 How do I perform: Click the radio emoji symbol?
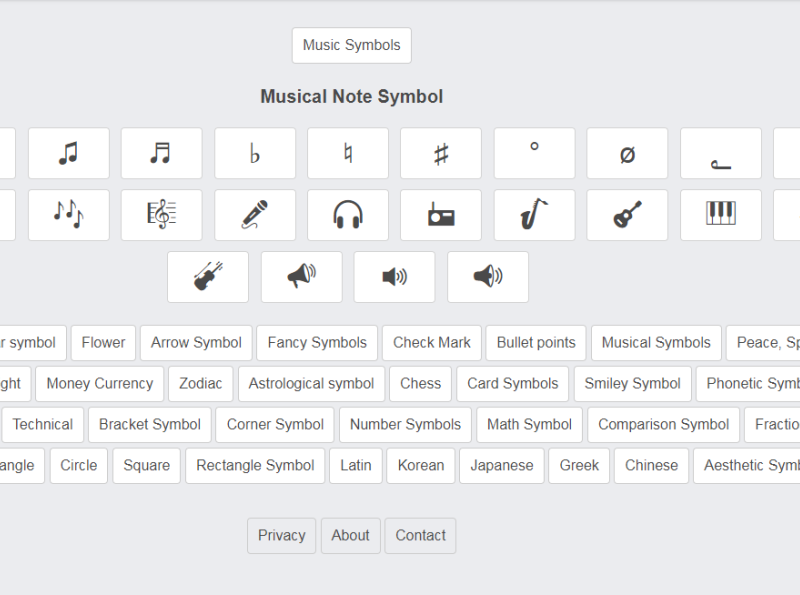[441, 215]
